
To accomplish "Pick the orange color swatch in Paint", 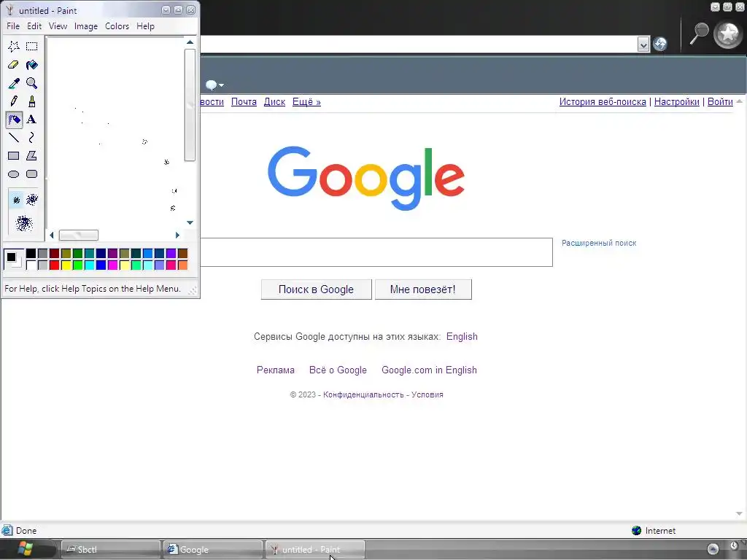I will (182, 265).
